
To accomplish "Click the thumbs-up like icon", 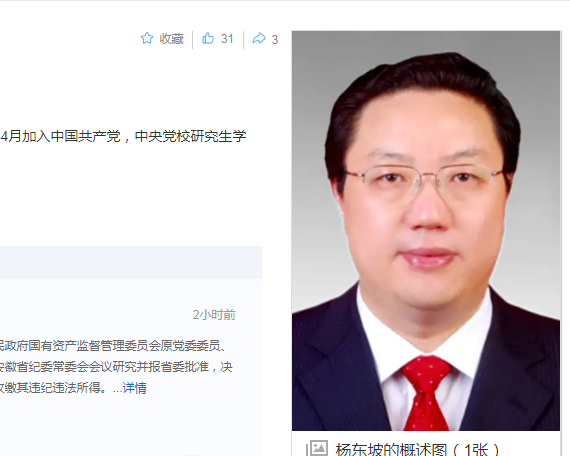I will pos(208,38).
